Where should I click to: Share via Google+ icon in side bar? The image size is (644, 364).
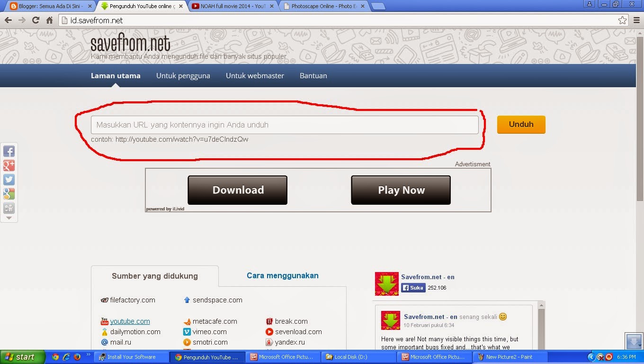pyautogui.click(x=9, y=165)
